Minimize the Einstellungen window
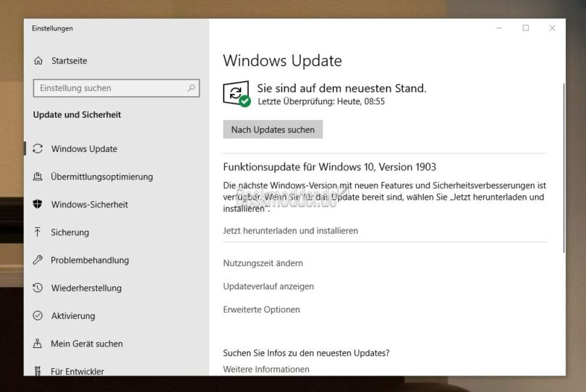The image size is (586, 392). coord(499,28)
